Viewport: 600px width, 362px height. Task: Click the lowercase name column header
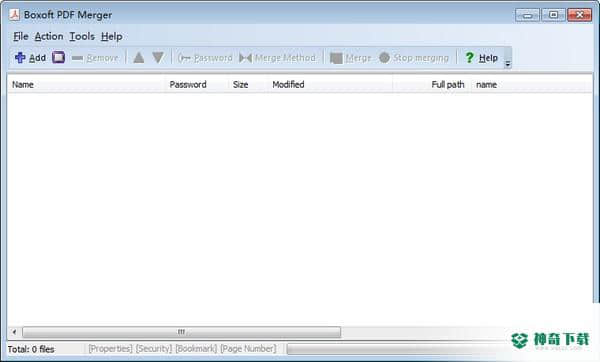tap(531, 85)
